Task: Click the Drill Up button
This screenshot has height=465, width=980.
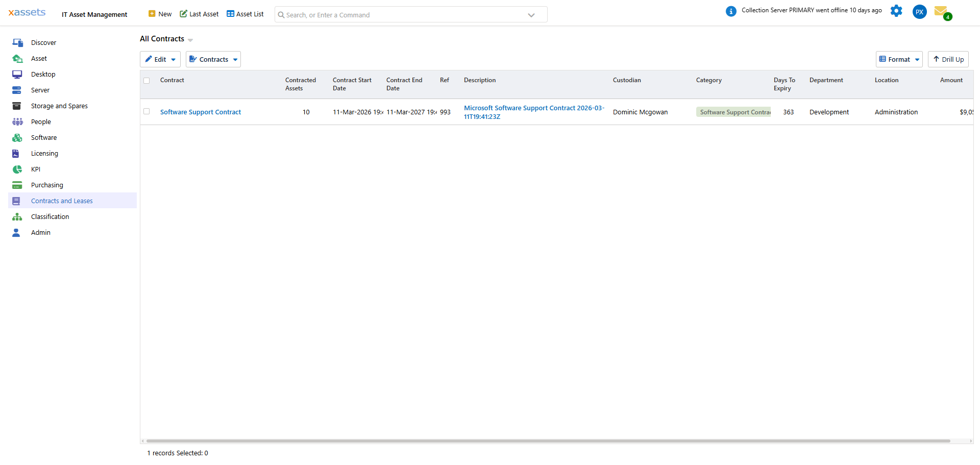Action: (x=948, y=60)
